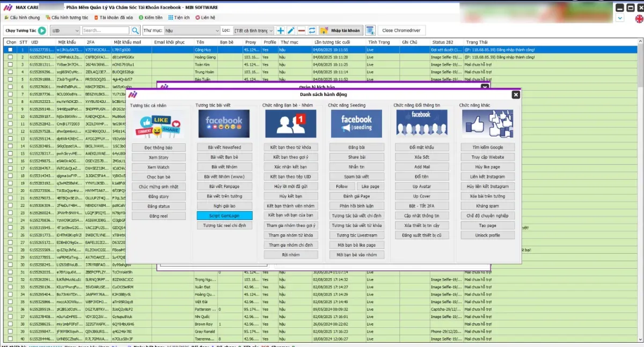Open the UID search-type dropdown
The height and width of the screenshot is (347, 644).
(65, 31)
